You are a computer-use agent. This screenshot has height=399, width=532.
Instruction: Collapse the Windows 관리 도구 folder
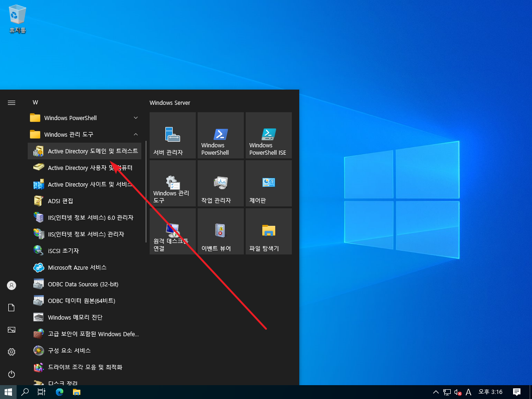(x=85, y=135)
